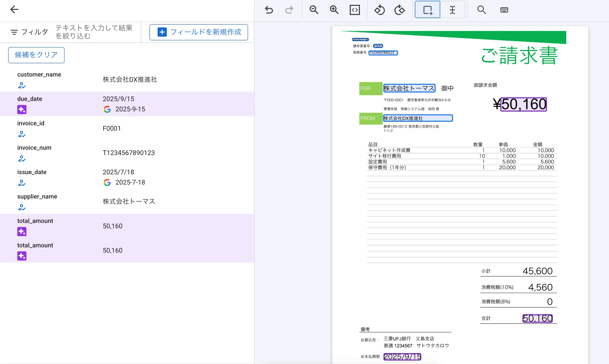Image resolution: width=609 pixels, height=364 pixels.
Task: Click the purple AI icon under first total_amount
Action: [x=22, y=232]
